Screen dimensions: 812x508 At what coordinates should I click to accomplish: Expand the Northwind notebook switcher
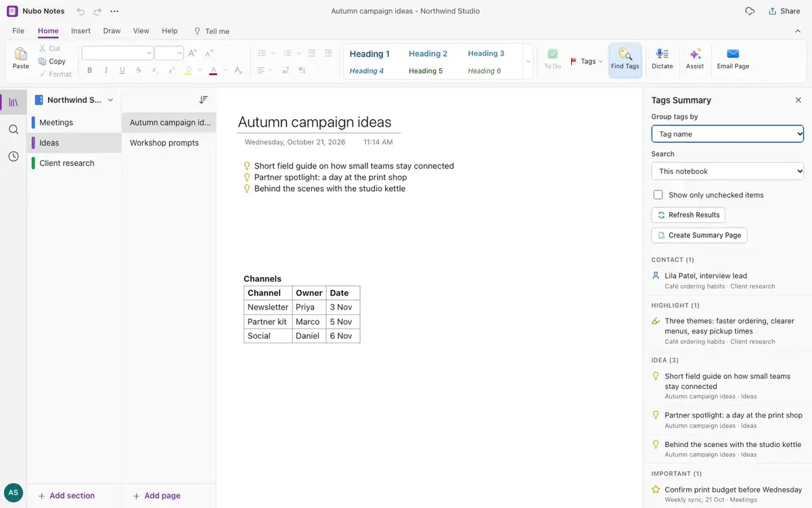click(74, 100)
